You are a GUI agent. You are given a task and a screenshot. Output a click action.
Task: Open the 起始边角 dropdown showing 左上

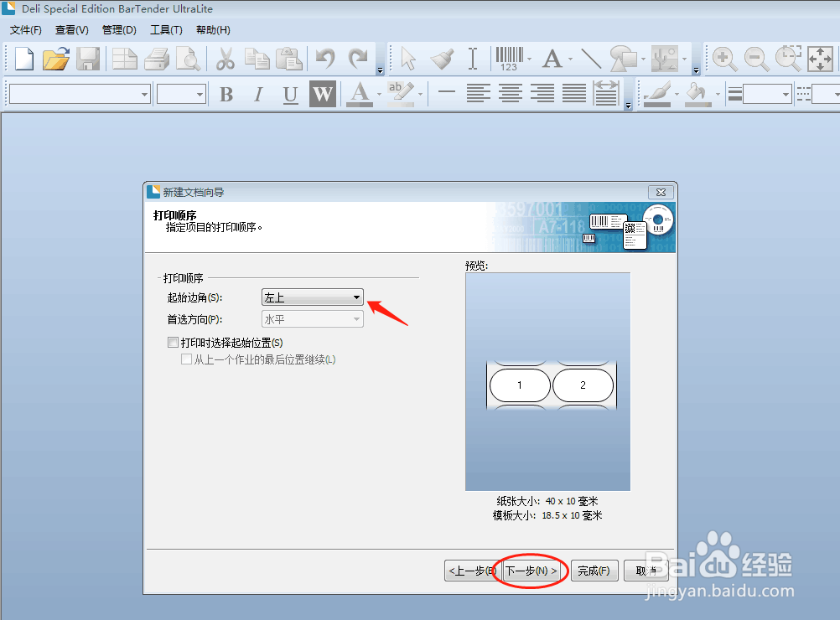(x=313, y=297)
